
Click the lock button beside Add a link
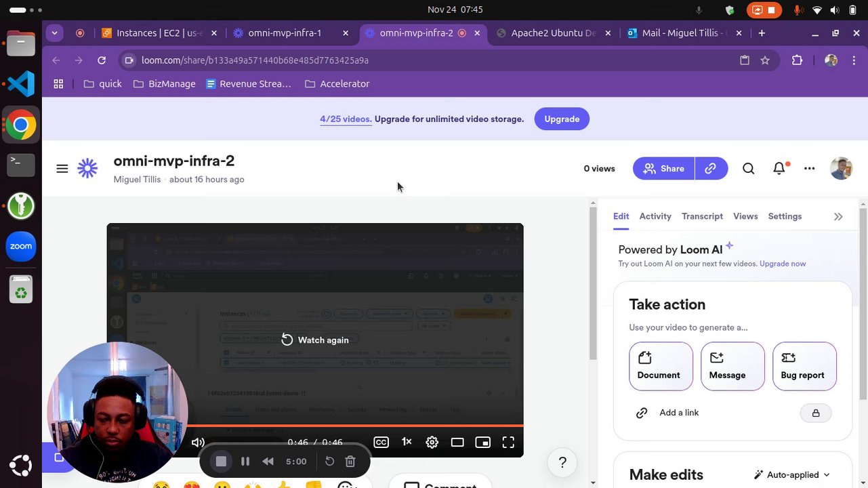(x=816, y=413)
